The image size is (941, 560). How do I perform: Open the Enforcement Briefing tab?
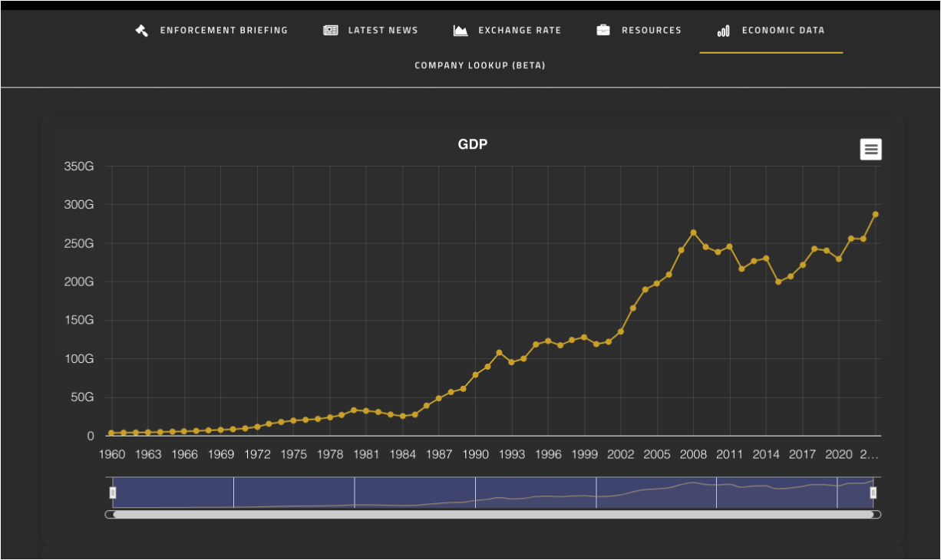point(223,31)
